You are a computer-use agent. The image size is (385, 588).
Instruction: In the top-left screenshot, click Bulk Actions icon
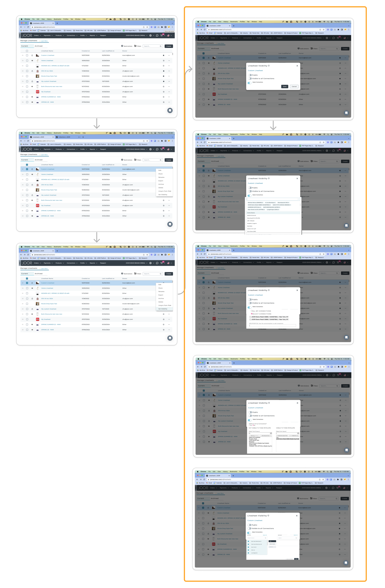click(x=122, y=46)
